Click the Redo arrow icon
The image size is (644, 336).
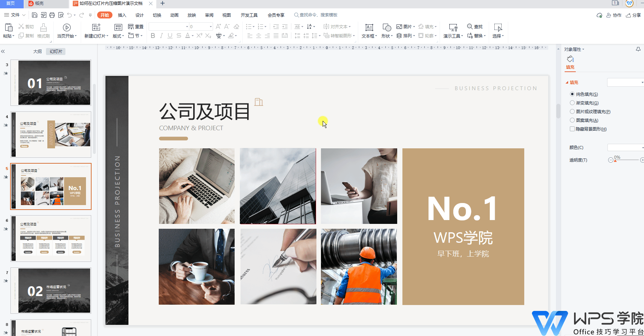pyautogui.click(x=82, y=15)
